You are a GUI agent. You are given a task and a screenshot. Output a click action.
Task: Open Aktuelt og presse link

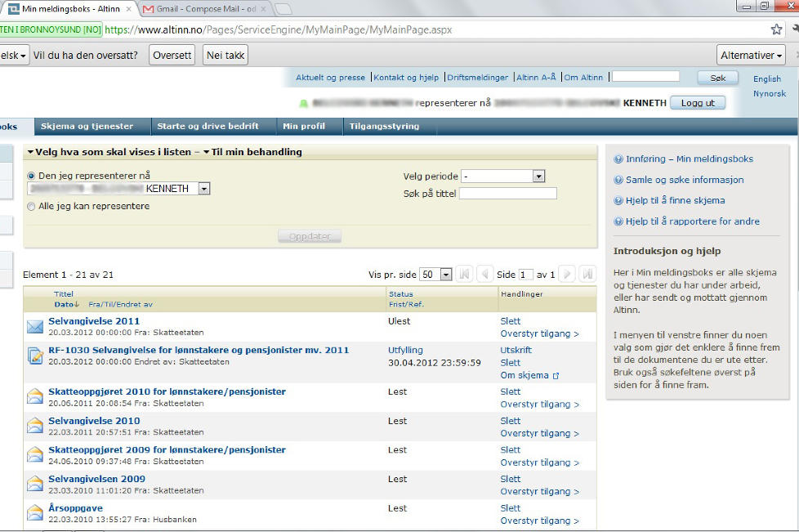(331, 78)
